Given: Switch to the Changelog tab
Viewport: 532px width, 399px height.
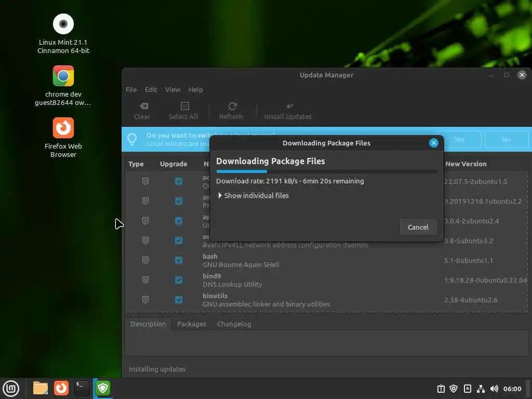Looking at the screenshot, I should [234, 324].
